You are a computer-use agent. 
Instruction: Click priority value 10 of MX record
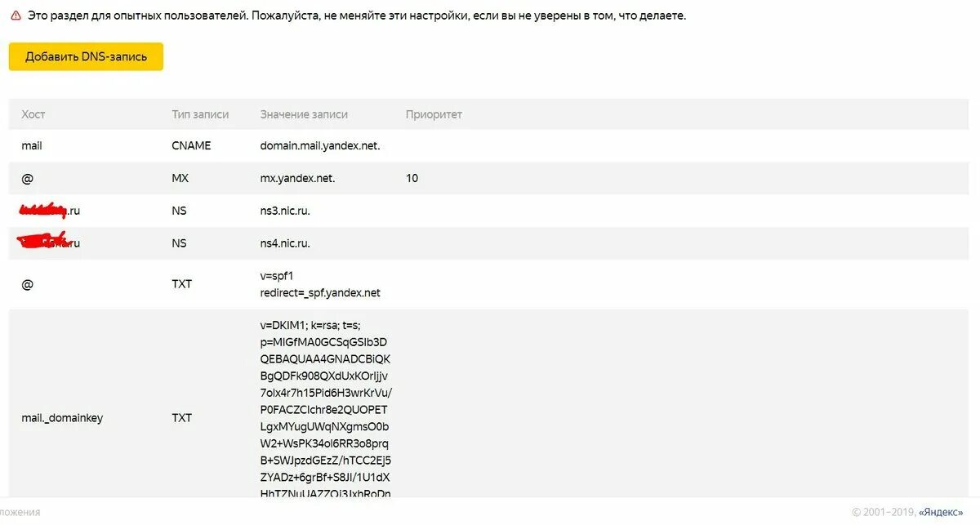coord(412,178)
